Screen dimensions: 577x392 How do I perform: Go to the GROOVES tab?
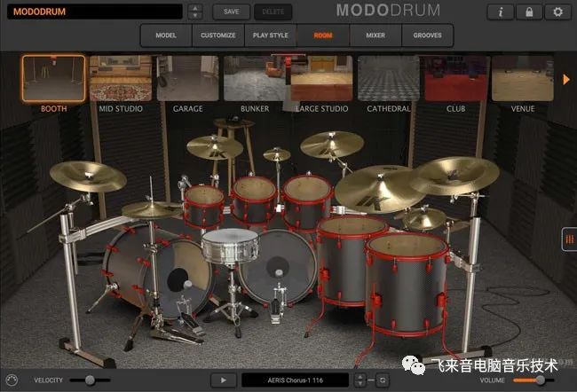click(x=427, y=35)
